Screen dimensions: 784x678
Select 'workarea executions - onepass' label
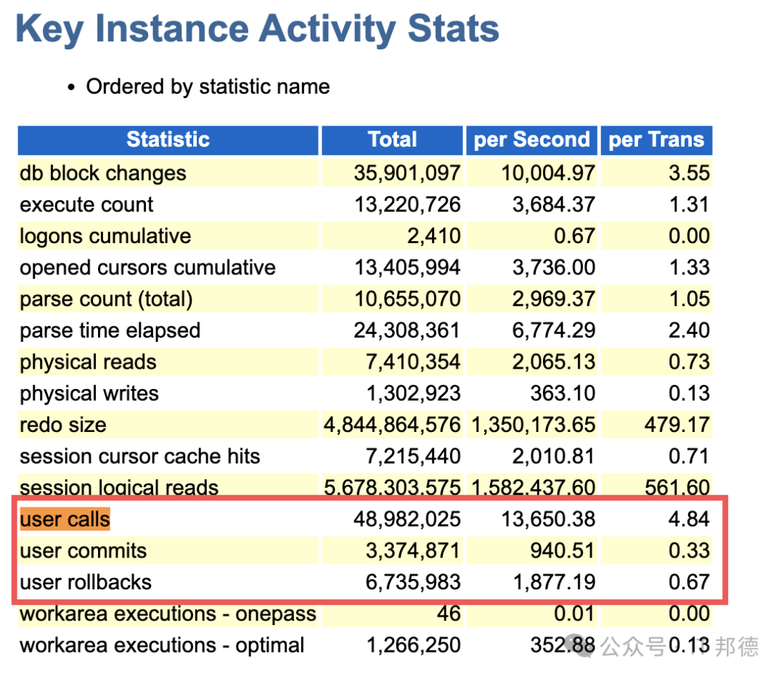coord(168,614)
